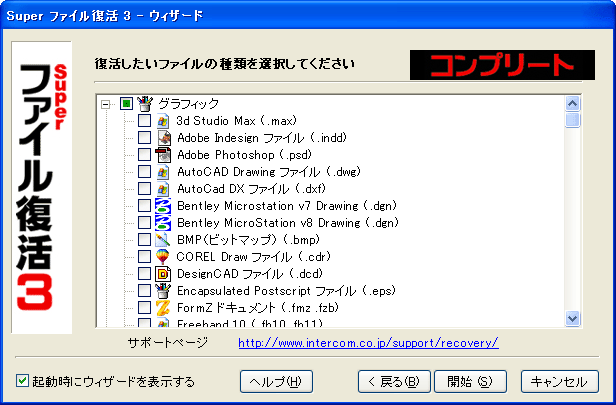Select Bentley Microstation v7 Drawing label
The height and width of the screenshot is (405, 616).
288,206
